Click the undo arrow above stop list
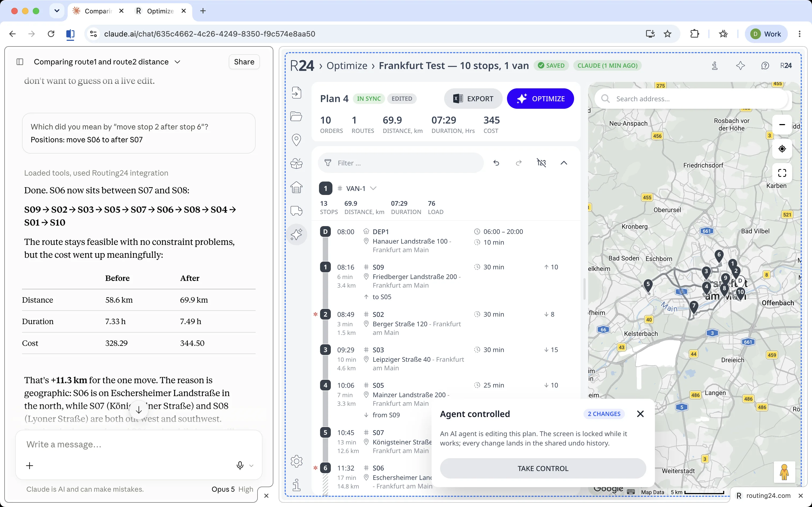The width and height of the screenshot is (812, 507). point(496,163)
